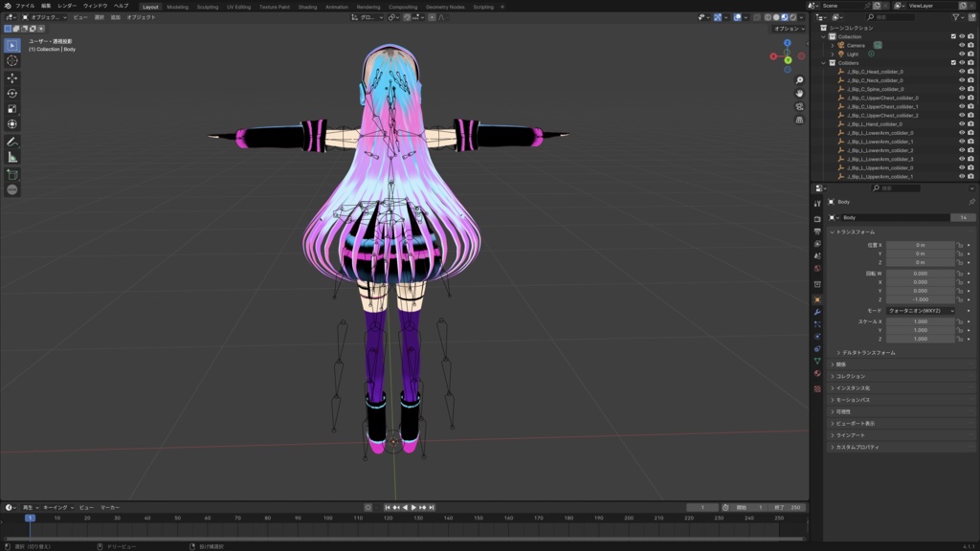This screenshot has width=980, height=551.
Task: Expand the Light item in outliner
Action: pyautogui.click(x=833, y=55)
